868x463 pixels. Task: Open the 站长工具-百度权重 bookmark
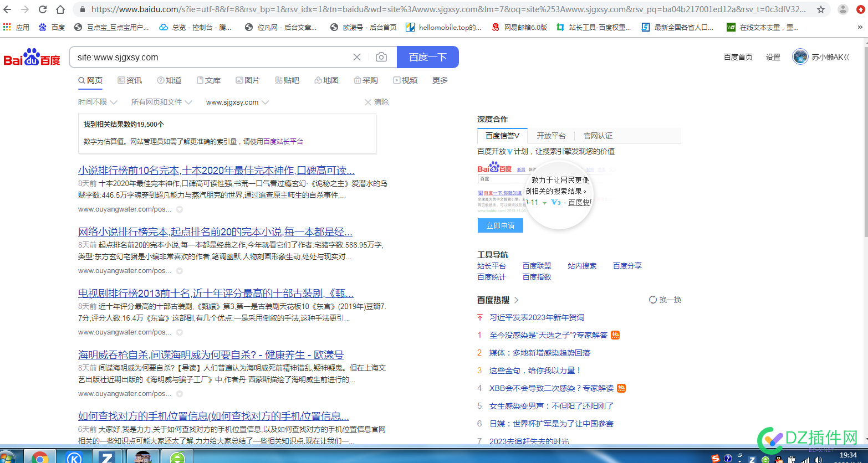coord(594,27)
